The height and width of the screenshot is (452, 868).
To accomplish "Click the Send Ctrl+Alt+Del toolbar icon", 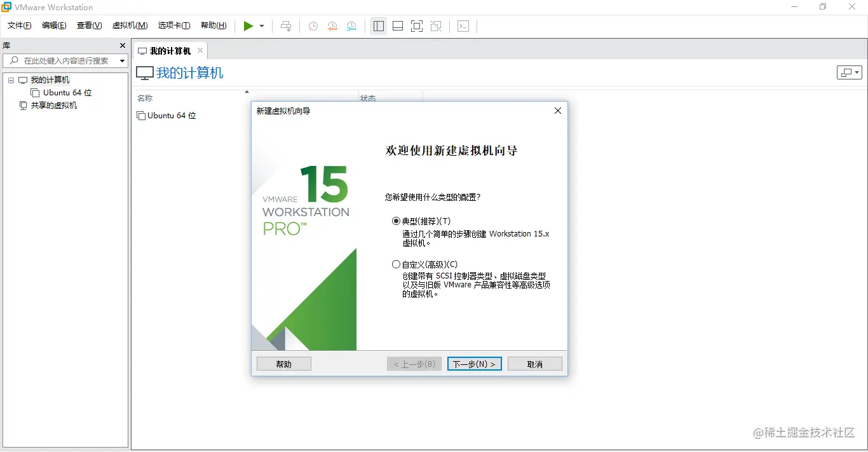I will 287,26.
